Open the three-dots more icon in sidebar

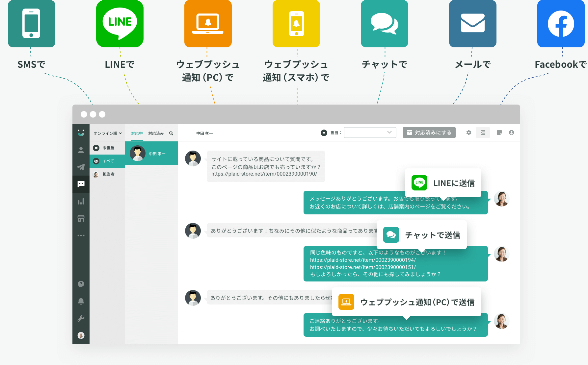(x=81, y=235)
